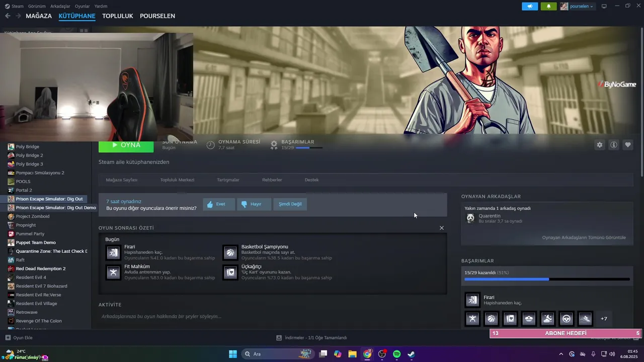Go back with the navigation arrow
The image size is (644, 362).
[x=8, y=16]
